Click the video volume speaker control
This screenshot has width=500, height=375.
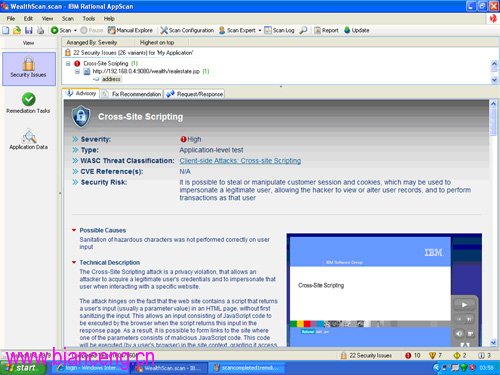coord(459,334)
